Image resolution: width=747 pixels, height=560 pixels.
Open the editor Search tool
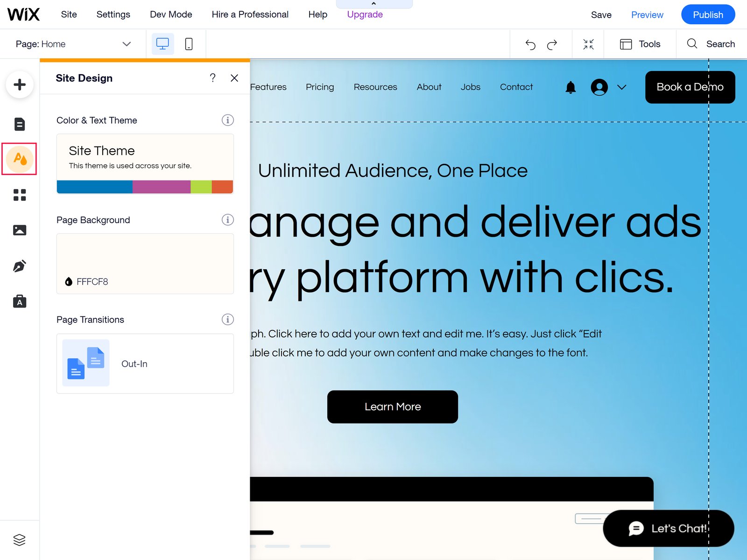click(x=711, y=44)
